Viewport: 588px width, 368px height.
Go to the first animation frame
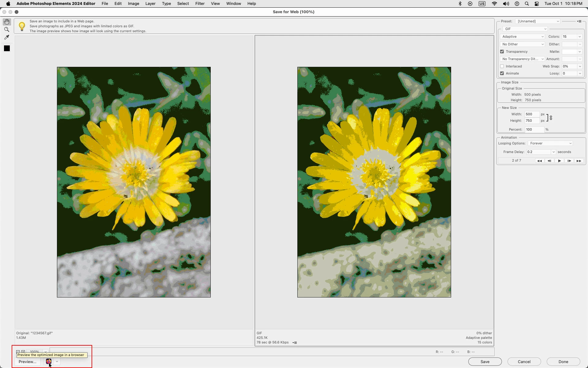[539, 161]
